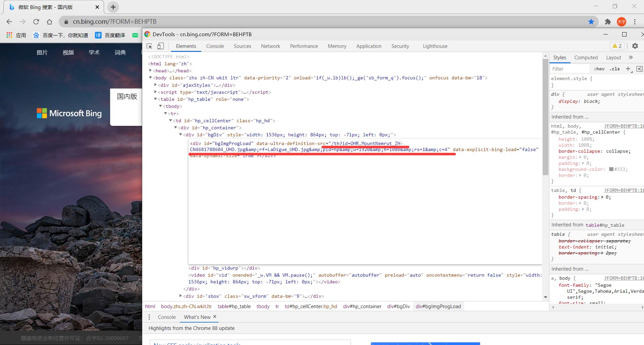Viewport: 644px width, 345px height.
Task: Close the What's New drawer tab
Action: coord(215,317)
